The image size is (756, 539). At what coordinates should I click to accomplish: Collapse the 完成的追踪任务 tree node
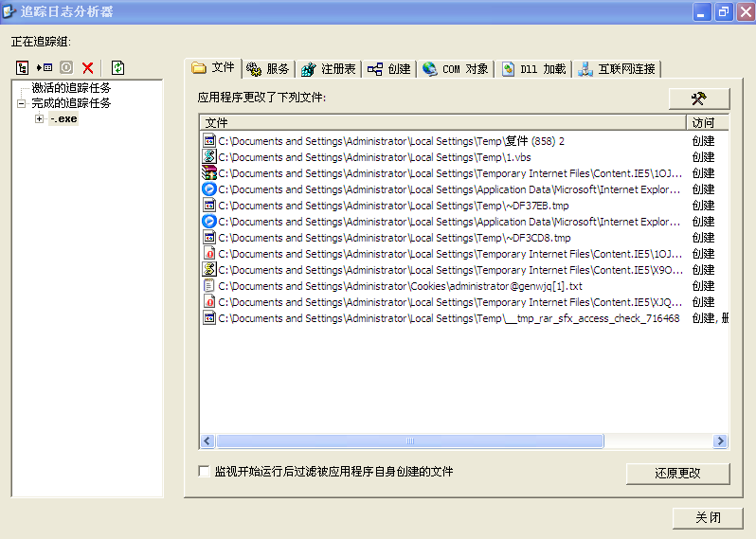21,103
